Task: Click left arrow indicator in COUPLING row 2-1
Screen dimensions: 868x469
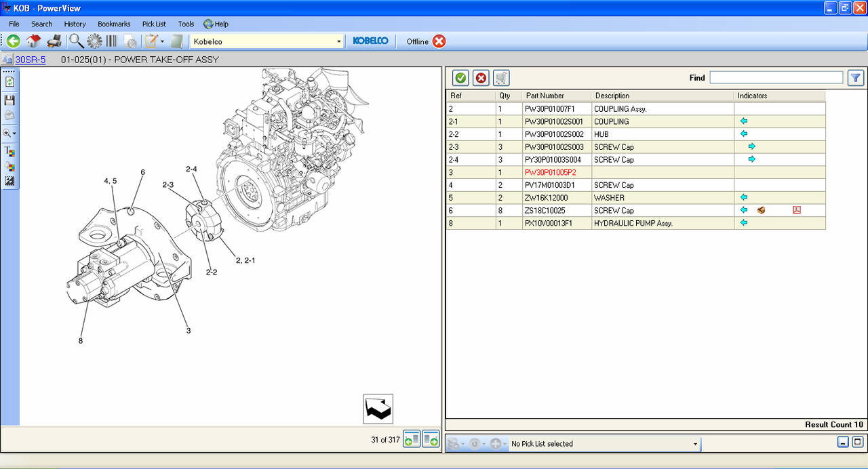Action: pos(744,121)
